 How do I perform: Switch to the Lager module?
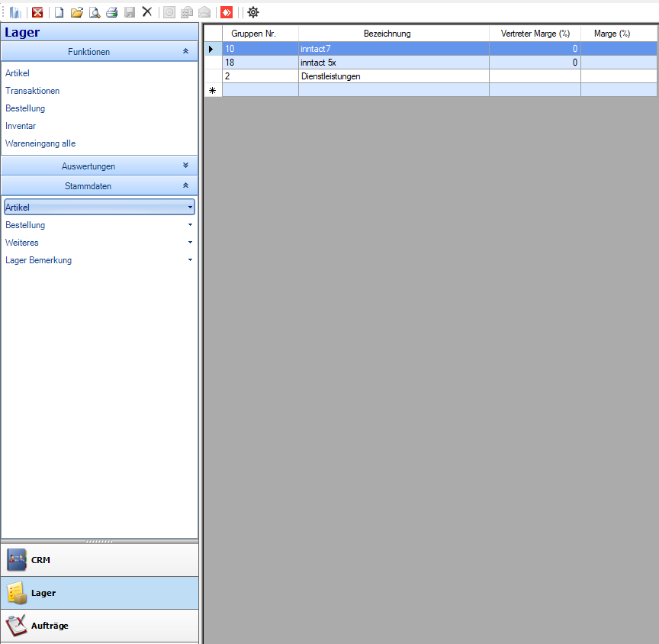pos(100,593)
